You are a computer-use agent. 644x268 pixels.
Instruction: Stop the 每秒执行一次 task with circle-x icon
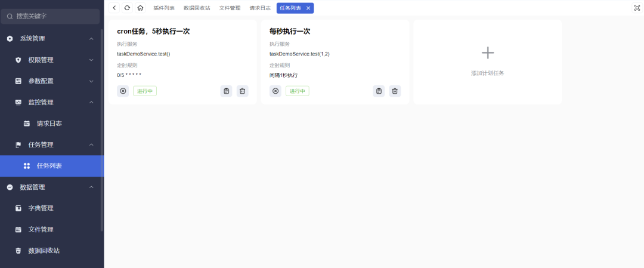click(x=275, y=91)
